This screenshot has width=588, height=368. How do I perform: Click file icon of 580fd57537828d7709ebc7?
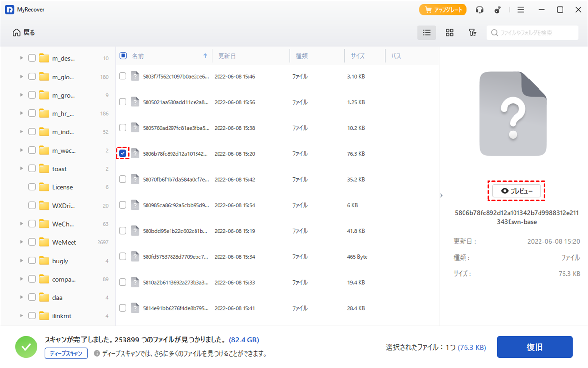point(135,257)
